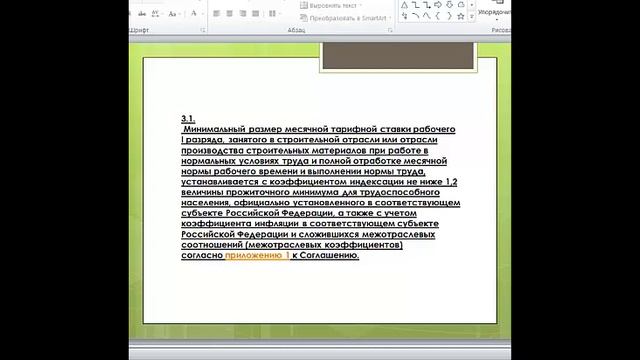Open the text columns options
Image resolution: width=640 pixels, height=360 pixels.
tap(273, 14)
